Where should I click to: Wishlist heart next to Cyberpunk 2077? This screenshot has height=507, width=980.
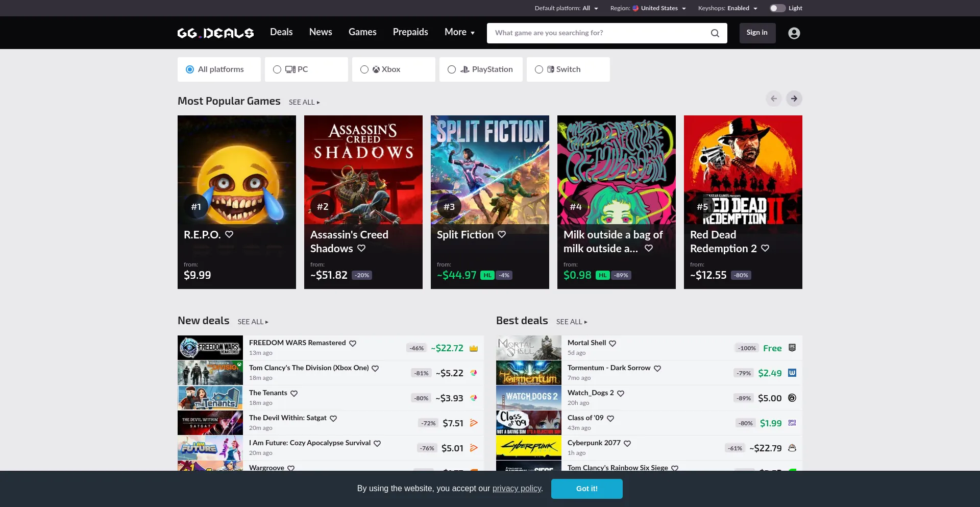(627, 443)
